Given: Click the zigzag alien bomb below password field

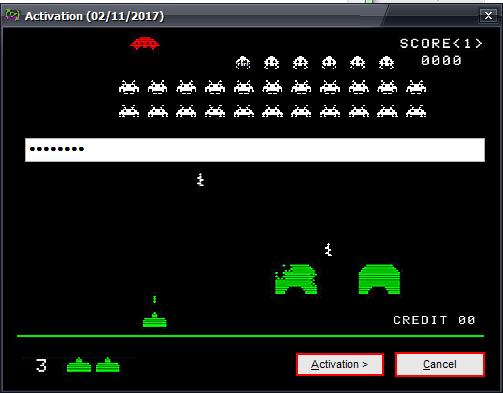Looking at the screenshot, I should [x=200, y=180].
